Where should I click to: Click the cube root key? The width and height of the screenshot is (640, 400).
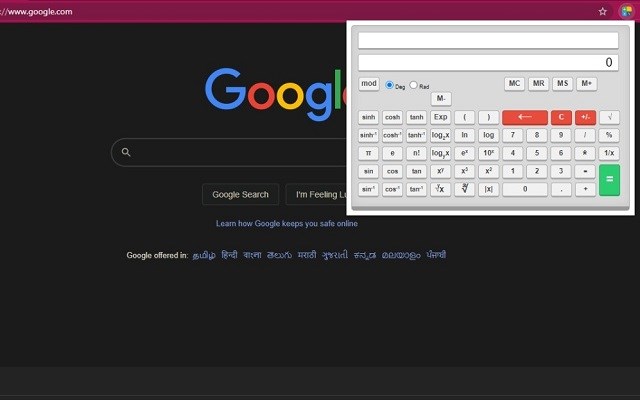pos(464,189)
